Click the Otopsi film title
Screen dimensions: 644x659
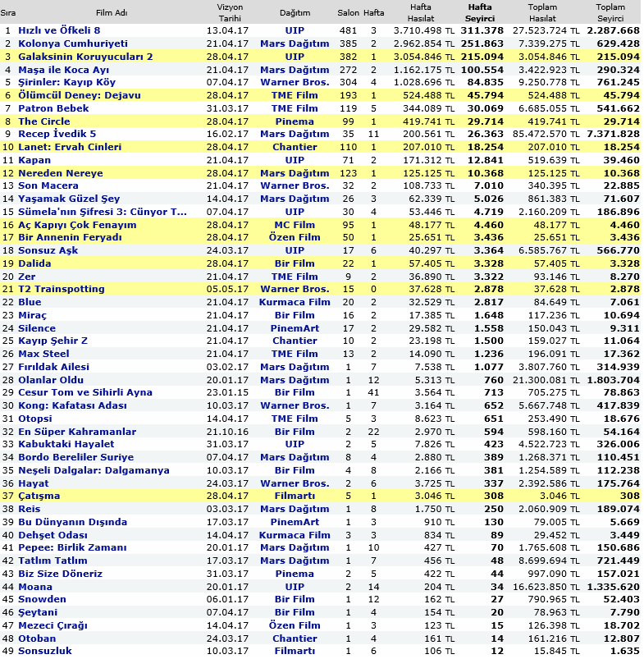coord(35,419)
